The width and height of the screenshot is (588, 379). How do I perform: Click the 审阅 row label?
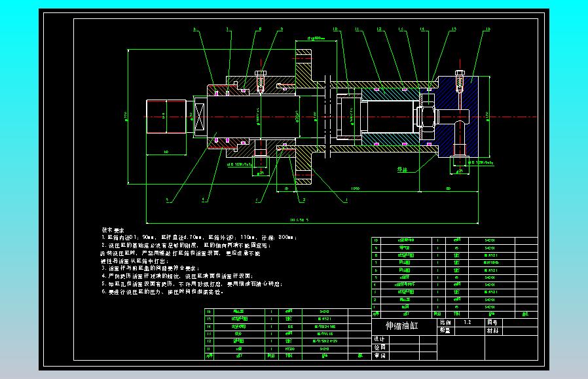(379, 355)
